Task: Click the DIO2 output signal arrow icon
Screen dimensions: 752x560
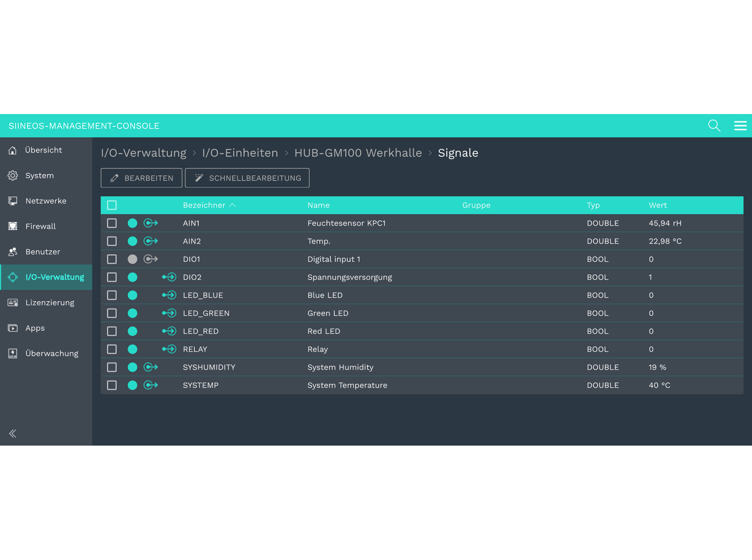Action: pyautogui.click(x=169, y=277)
